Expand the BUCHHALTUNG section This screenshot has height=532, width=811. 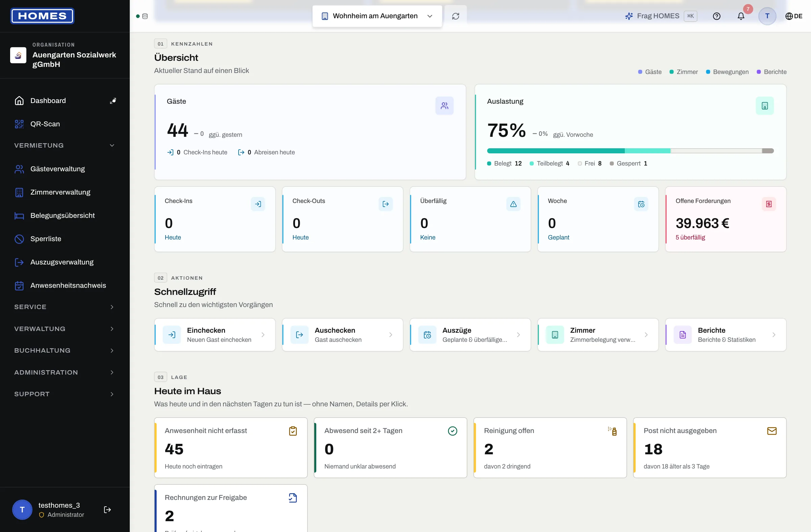coord(65,351)
